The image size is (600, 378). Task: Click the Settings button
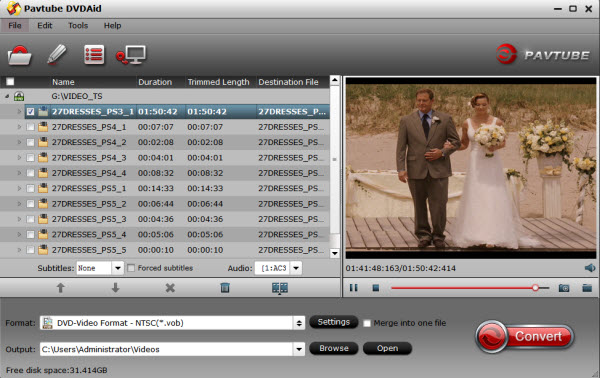333,322
